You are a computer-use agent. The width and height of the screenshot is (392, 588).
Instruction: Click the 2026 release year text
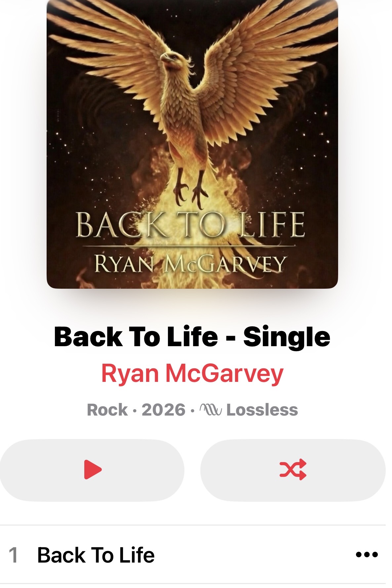coord(164,410)
